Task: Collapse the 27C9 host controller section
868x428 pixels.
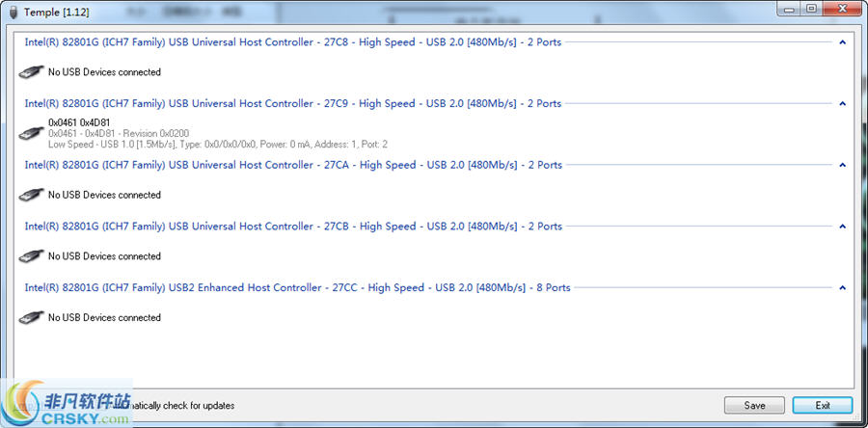Action: 842,104
